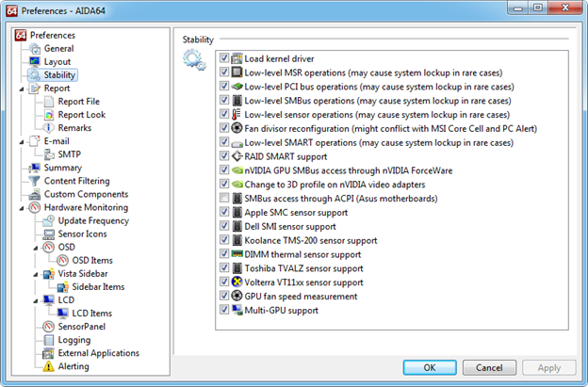
Task: Enable SMBus access through ACPI checkbox
Action: pos(224,200)
